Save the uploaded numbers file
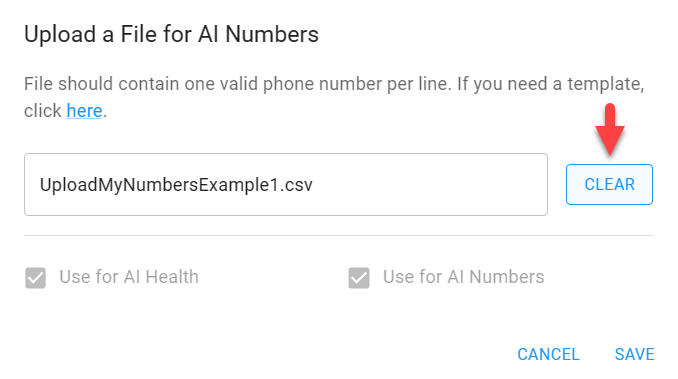Viewport: 678px width, 379px height. pos(634,354)
